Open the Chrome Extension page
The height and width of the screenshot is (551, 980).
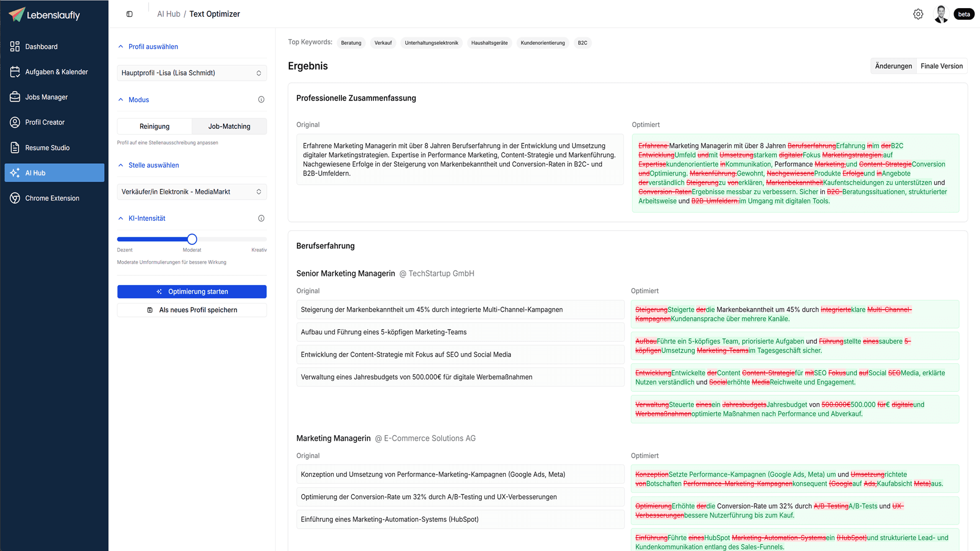(52, 198)
